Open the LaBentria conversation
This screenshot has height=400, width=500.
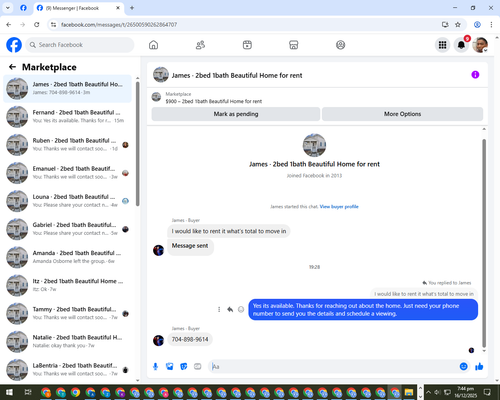pyautogui.click(x=67, y=370)
